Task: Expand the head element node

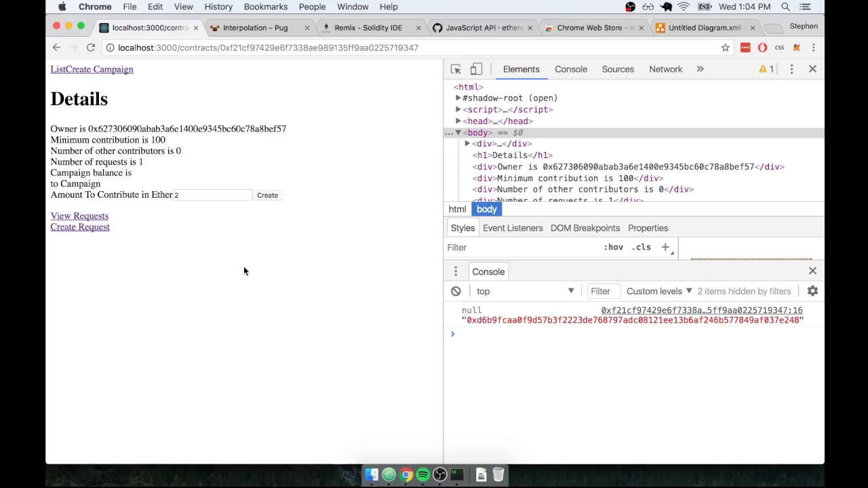Action: [458, 121]
